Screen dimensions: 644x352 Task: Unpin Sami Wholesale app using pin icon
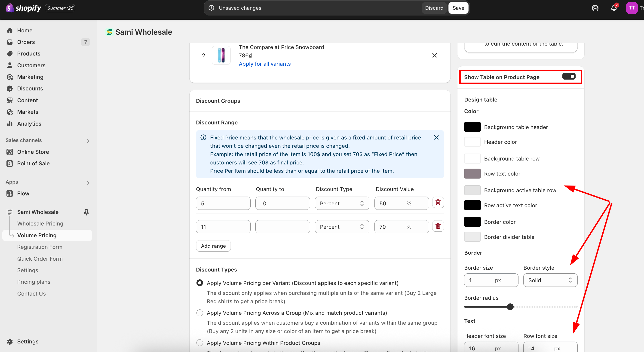pos(86,212)
